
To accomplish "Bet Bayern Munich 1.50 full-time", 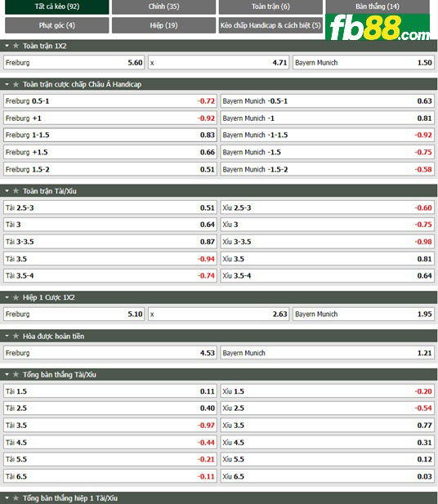I will tap(364, 63).
